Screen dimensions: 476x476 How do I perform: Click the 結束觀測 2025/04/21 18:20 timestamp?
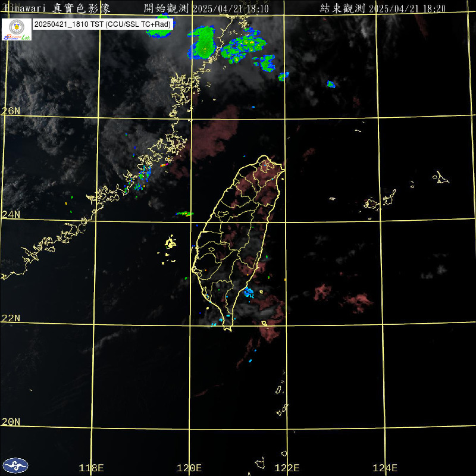tap(383, 8)
